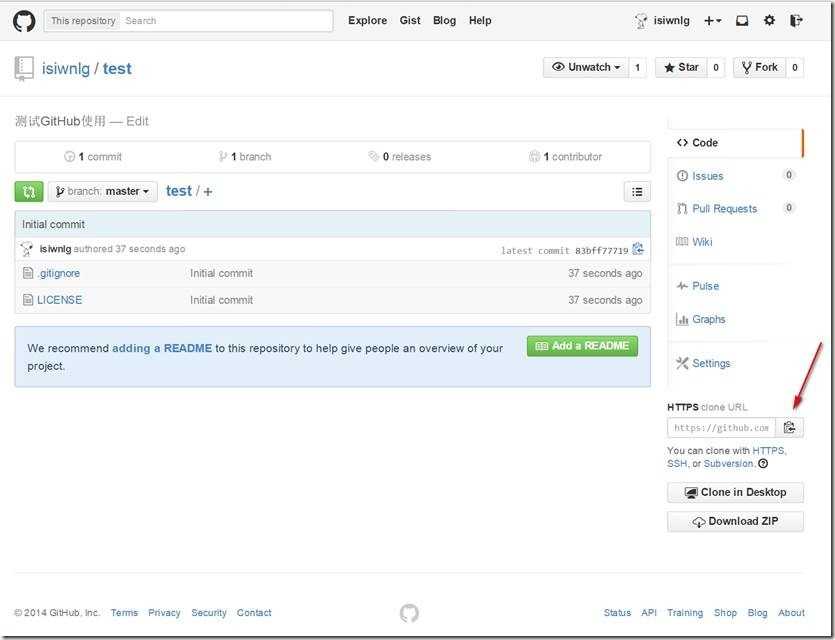Screen dimensions: 835x640
Task: Click the HTTPS link in clone help text
Action: pyautogui.click(x=768, y=450)
